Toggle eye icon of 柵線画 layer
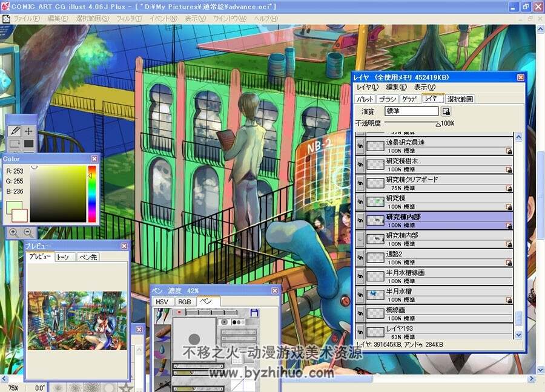This screenshot has width=545, height=392. coord(360,313)
